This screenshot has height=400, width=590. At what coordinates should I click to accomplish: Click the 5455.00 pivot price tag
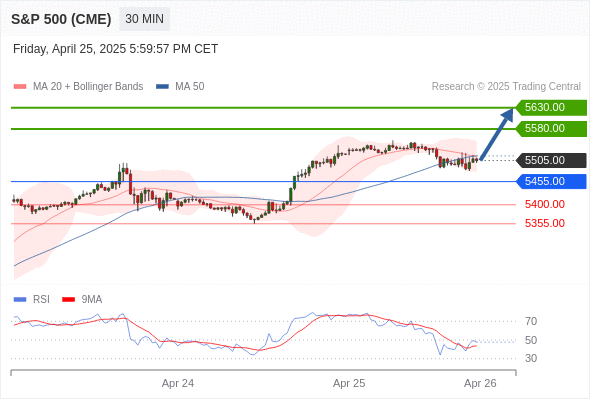(x=551, y=181)
